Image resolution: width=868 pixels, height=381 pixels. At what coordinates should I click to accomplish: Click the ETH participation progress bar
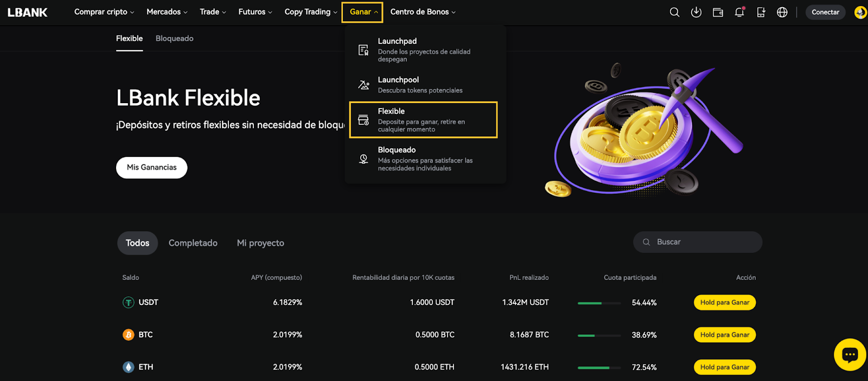point(599,367)
